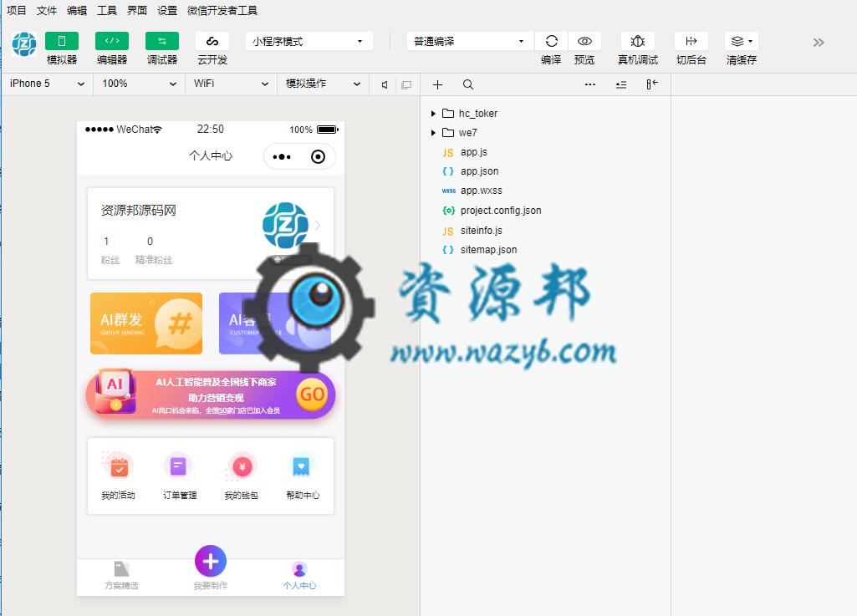The image size is (857, 616).
Task: Open 云开发 cloud development
Action: pyautogui.click(x=212, y=41)
